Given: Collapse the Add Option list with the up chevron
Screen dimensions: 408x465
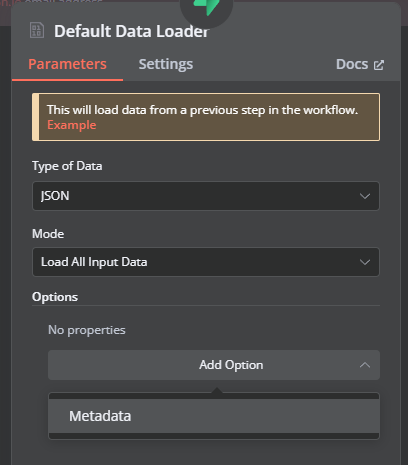Looking at the screenshot, I should [365, 365].
